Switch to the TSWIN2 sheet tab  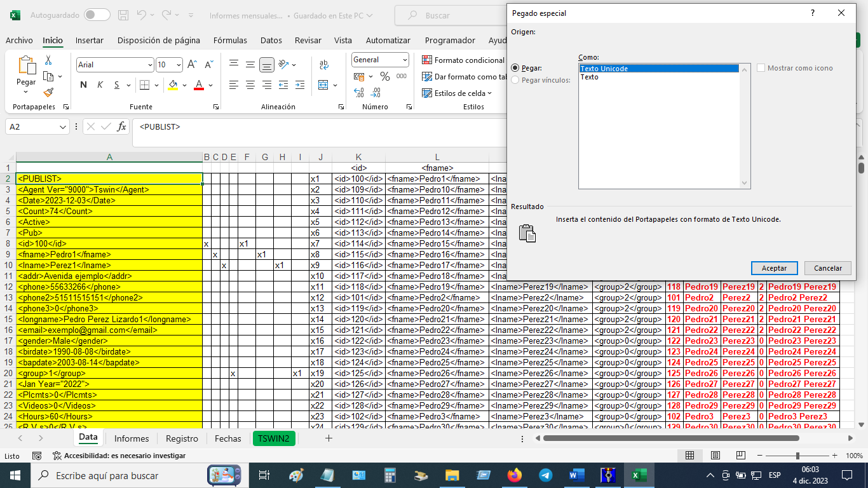click(274, 438)
